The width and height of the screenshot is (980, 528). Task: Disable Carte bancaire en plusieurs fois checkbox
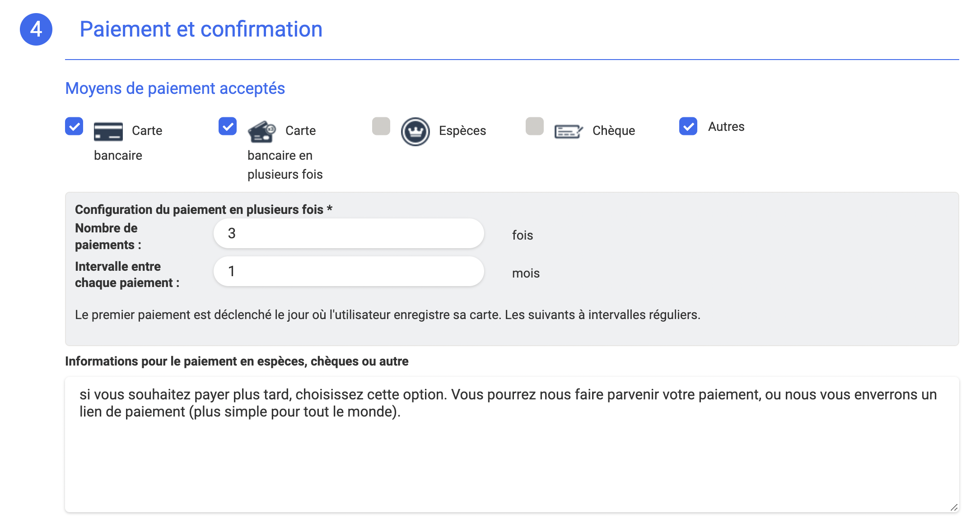tap(228, 126)
